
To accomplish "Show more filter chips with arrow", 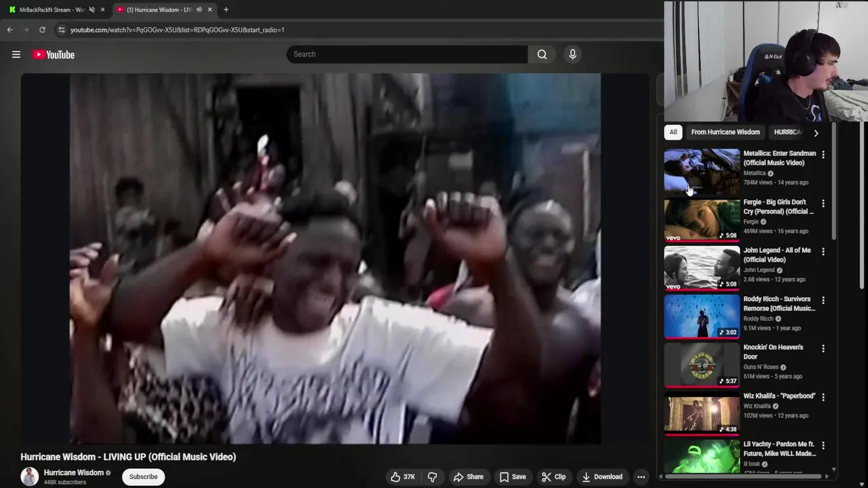I will 816,133.
